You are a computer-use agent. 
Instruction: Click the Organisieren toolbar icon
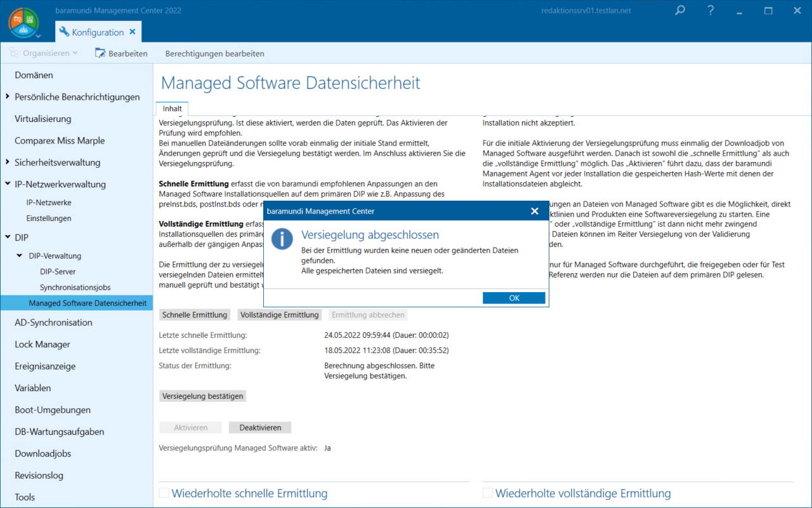point(14,53)
